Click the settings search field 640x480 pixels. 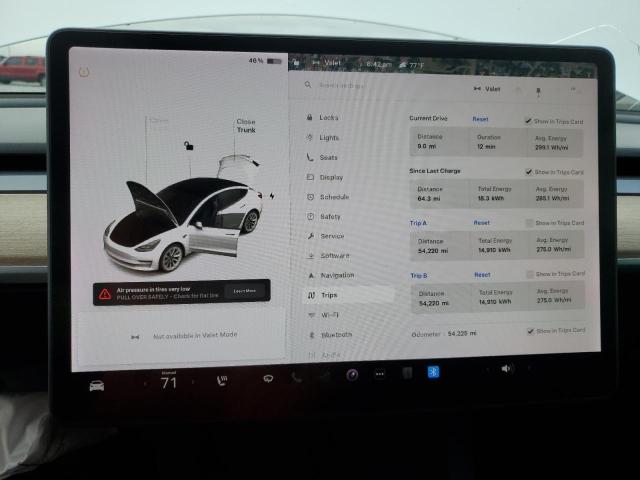click(380, 86)
